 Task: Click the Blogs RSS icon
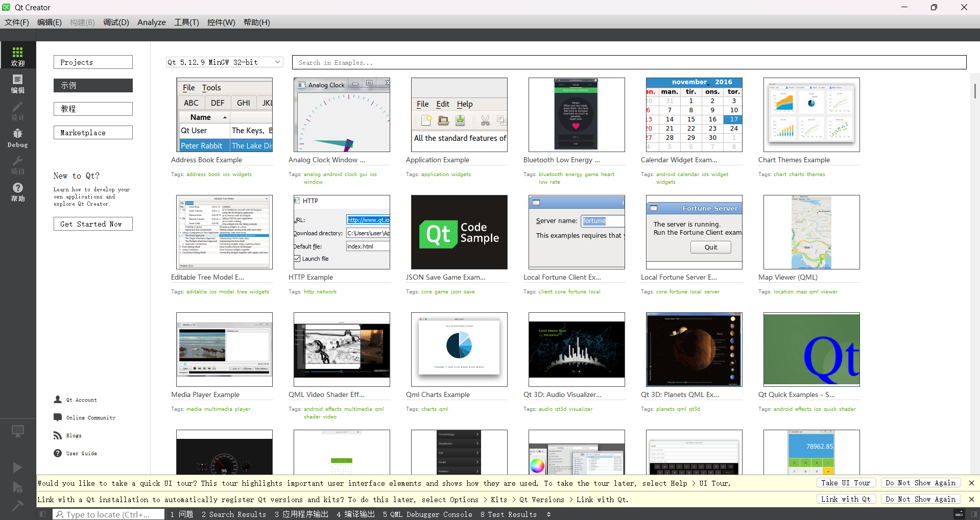coord(58,435)
